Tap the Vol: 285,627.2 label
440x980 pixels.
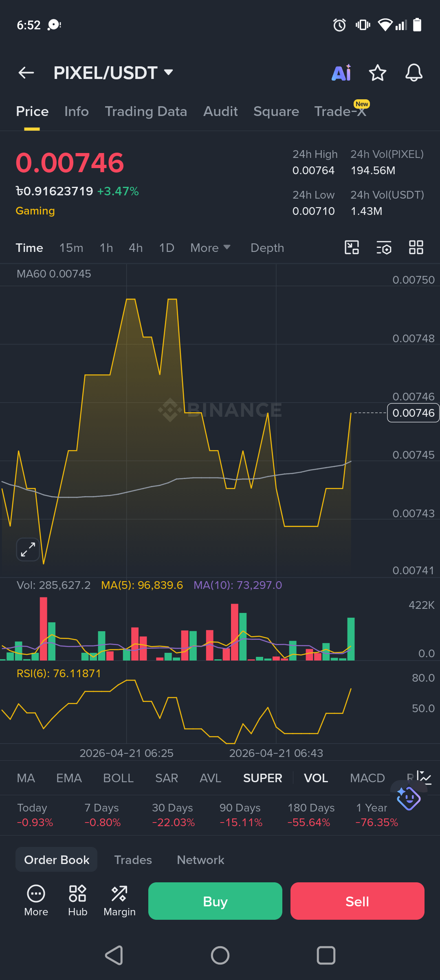click(x=53, y=585)
